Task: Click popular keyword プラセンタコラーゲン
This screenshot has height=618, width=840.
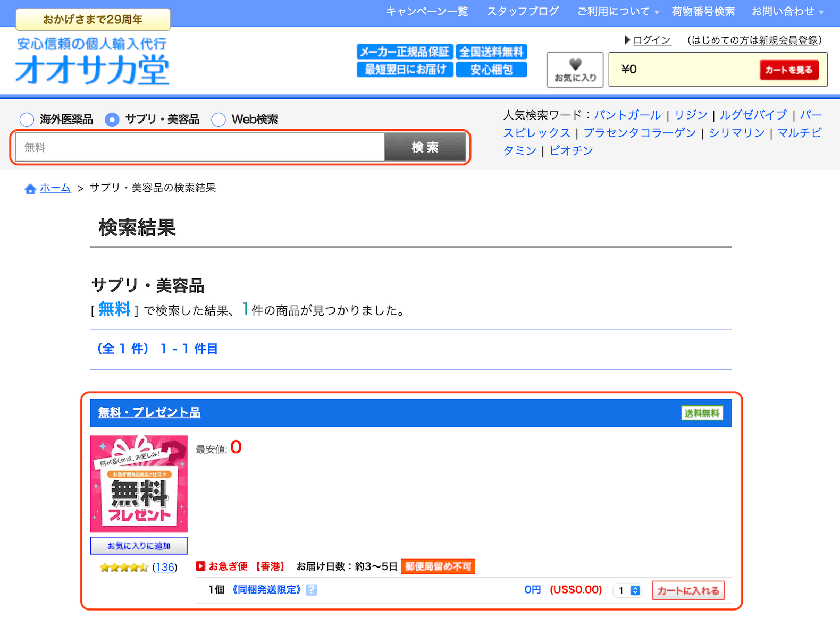Action: click(x=640, y=133)
